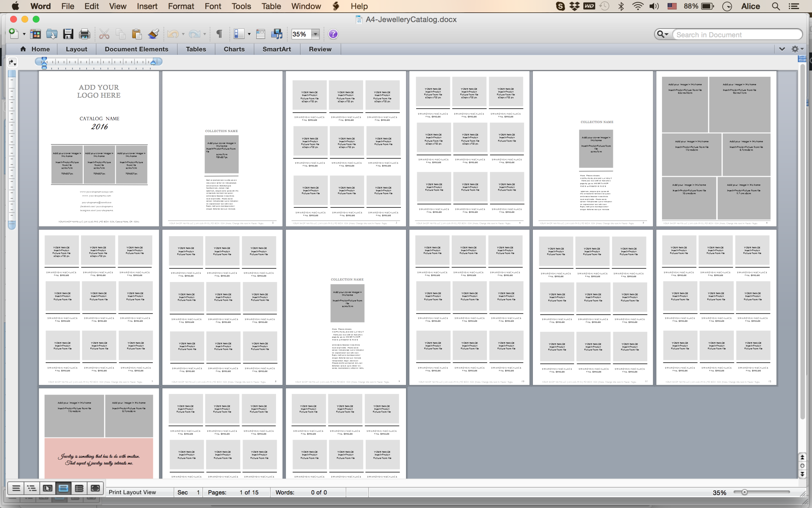This screenshot has height=508, width=812.
Task: Click the Paste clipboard icon
Action: tap(137, 34)
